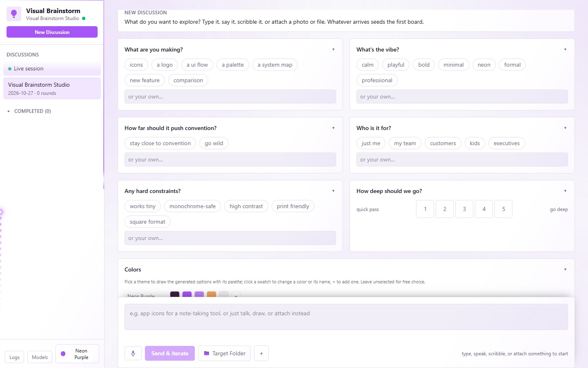Open the Live session discussion
This screenshot has width=588, height=368.
pos(52,69)
